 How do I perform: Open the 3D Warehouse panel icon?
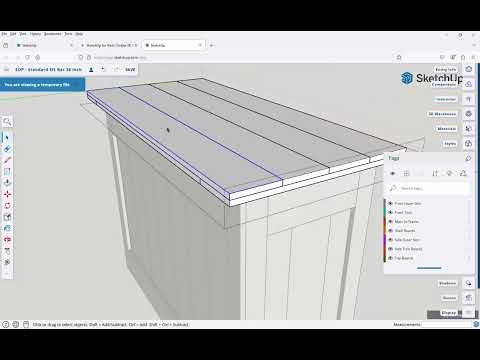click(469, 114)
